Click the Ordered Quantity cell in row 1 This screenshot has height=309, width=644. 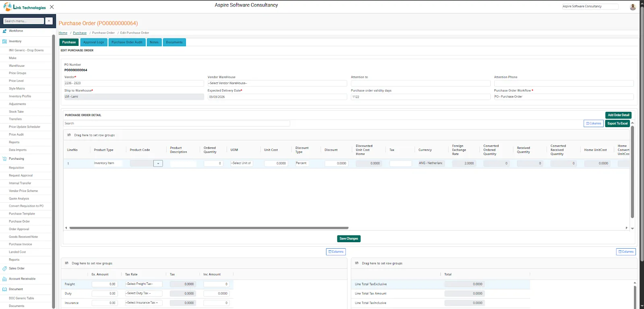point(213,163)
